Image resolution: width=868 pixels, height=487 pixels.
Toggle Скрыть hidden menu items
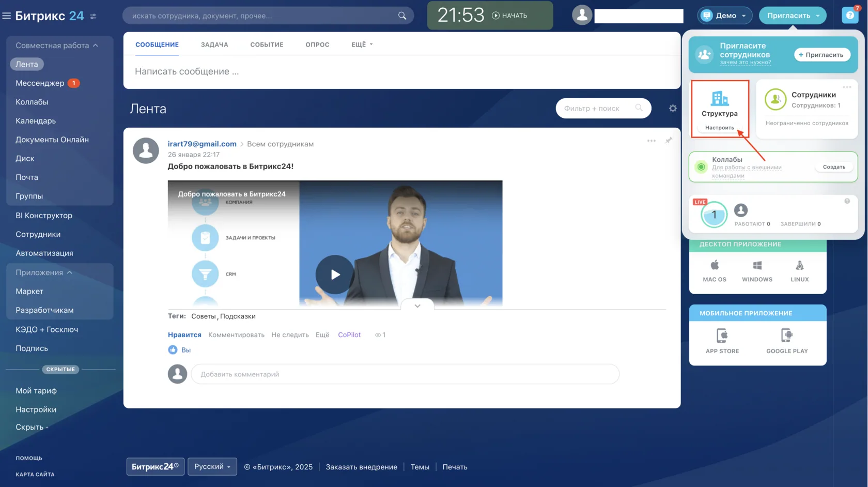pos(32,427)
